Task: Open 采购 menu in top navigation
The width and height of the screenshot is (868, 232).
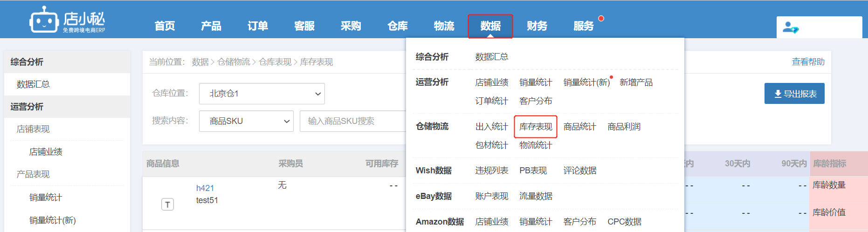Action: pos(351,26)
